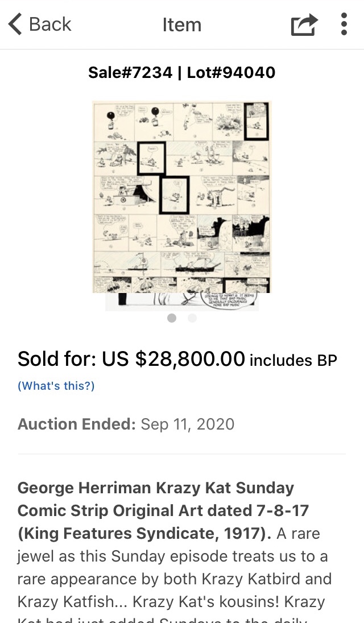Screen dimensions: 364x623
Task: Open the share sheet icon
Action: (304, 25)
